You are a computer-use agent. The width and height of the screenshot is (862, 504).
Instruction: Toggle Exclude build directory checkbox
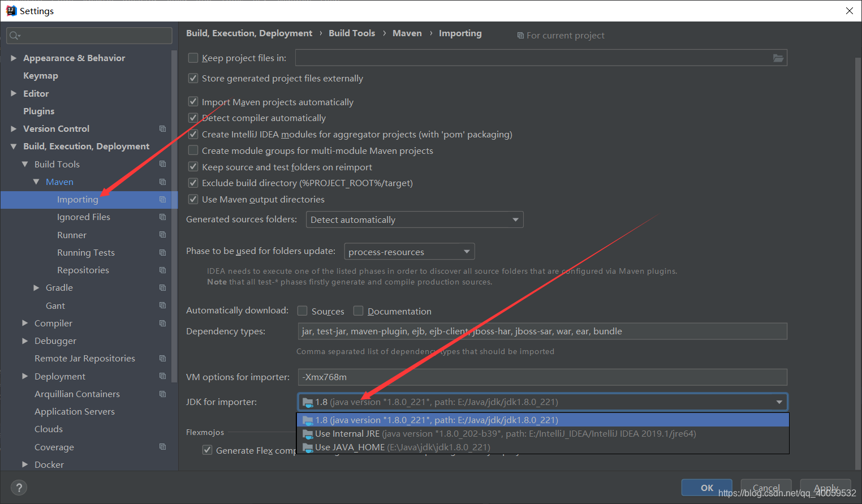pyautogui.click(x=193, y=183)
